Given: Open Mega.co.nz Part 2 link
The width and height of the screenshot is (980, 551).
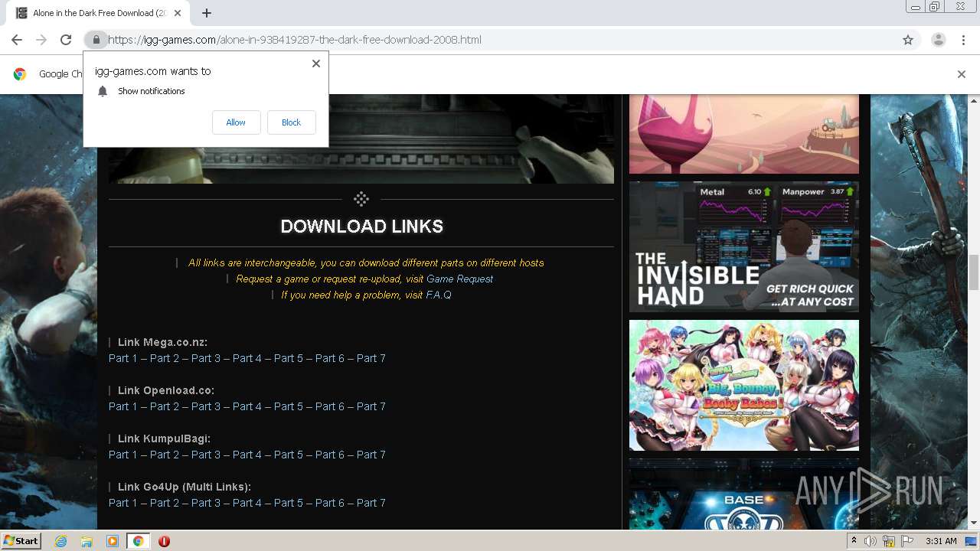Looking at the screenshot, I should (165, 358).
